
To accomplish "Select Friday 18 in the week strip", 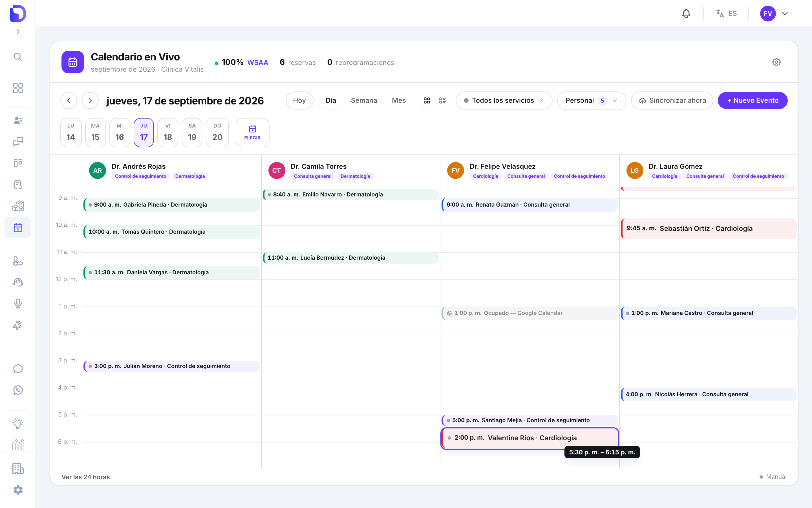I will click(168, 132).
